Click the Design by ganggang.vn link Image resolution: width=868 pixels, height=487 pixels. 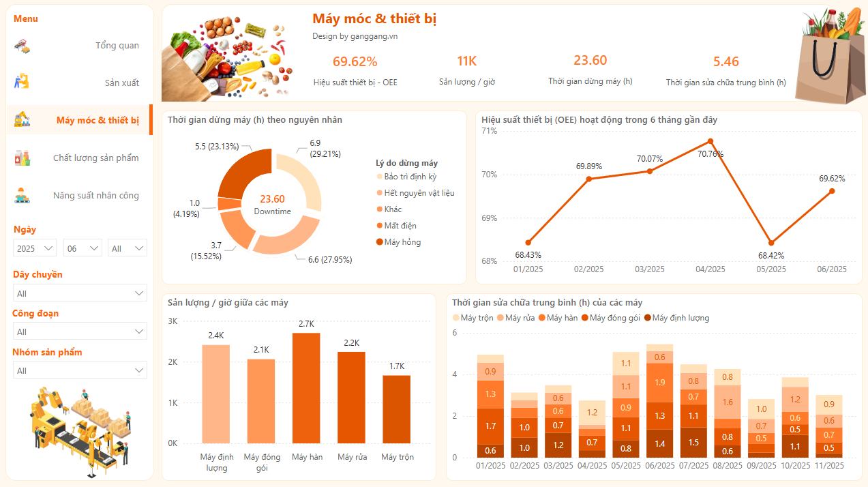[x=355, y=36]
